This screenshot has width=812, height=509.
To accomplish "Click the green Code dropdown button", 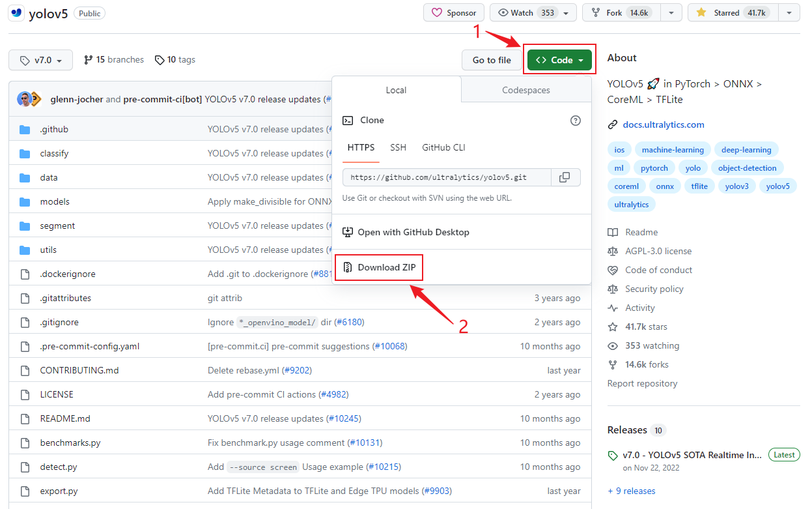I will coord(559,60).
